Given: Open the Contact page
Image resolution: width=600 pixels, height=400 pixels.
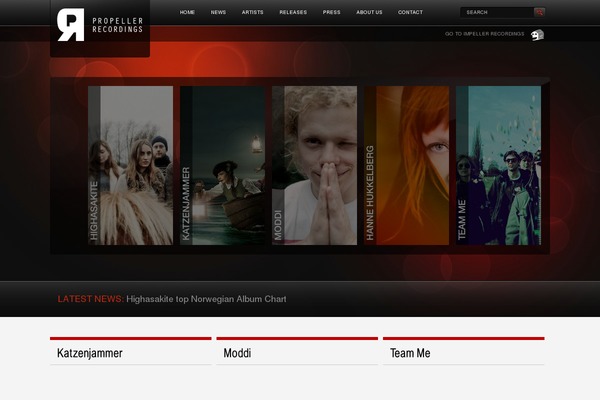Looking at the screenshot, I should point(410,12).
